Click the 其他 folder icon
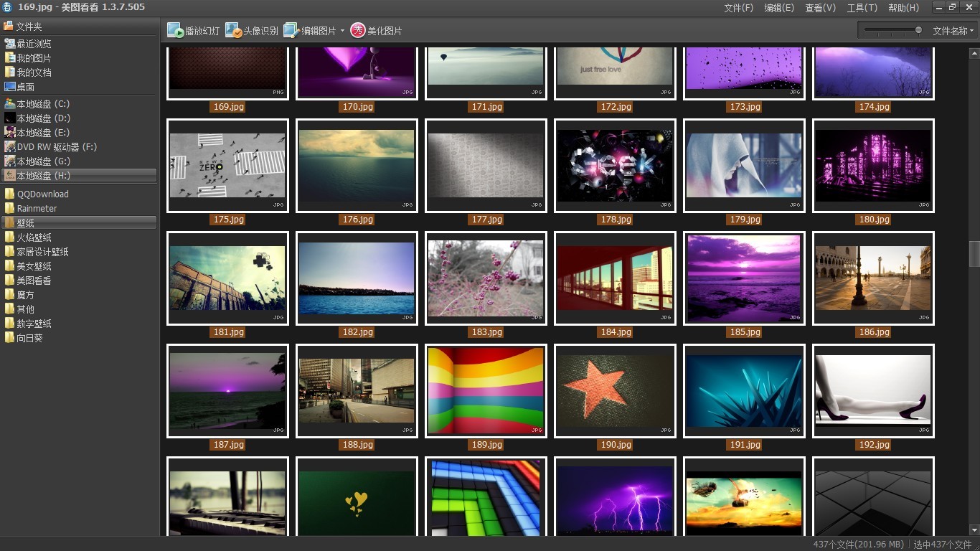This screenshot has height=551, width=980. 10,309
